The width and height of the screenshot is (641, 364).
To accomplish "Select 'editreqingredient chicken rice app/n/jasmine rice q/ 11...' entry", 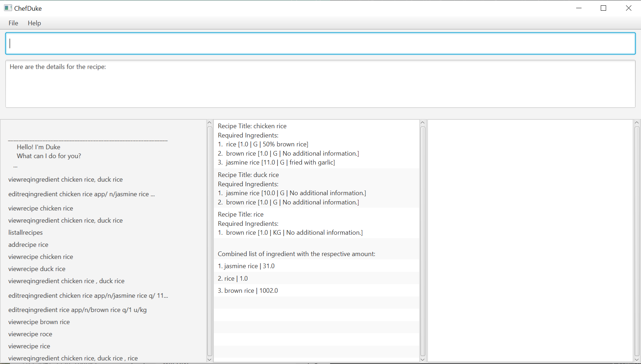I will [88, 296].
